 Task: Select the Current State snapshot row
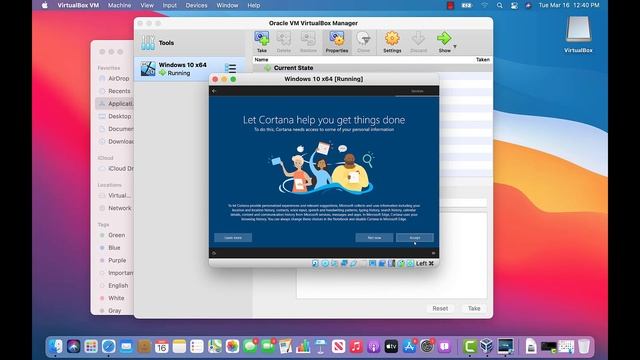pyautogui.click(x=372, y=68)
